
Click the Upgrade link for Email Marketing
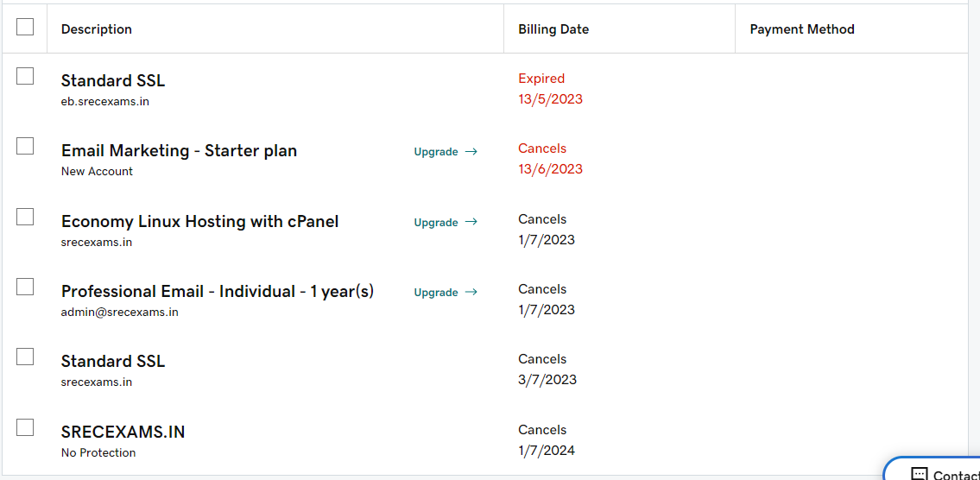(436, 152)
